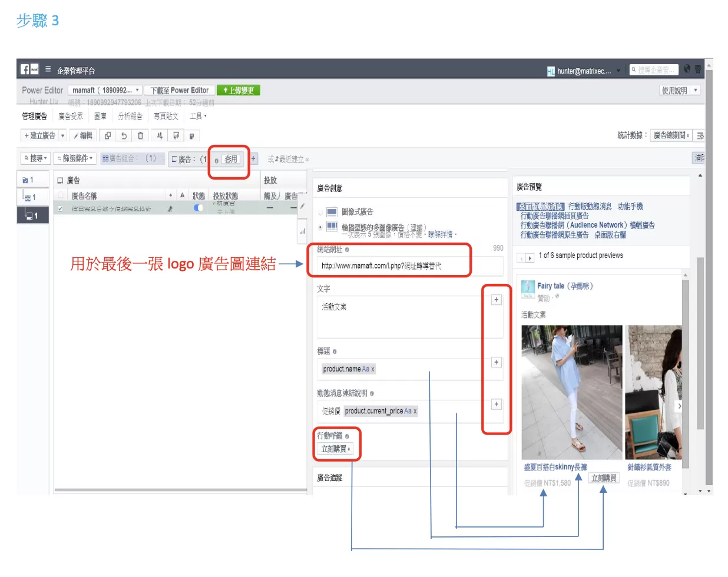728x577 pixels.
Task: Toggle the ad status switch in row
Action: point(198,208)
